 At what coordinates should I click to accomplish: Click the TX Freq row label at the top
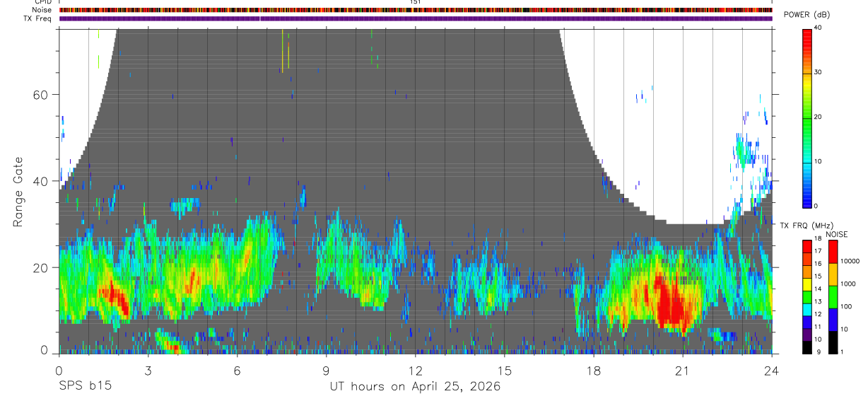tap(37, 18)
